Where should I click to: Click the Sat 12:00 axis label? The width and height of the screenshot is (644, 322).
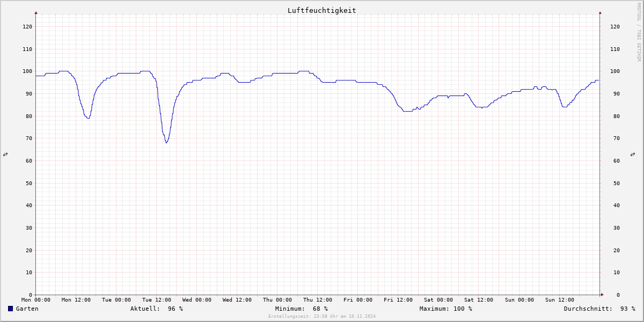tap(479, 300)
